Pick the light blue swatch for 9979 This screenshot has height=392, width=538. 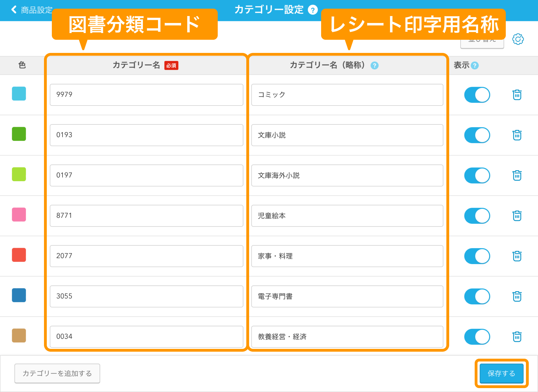[19, 94]
